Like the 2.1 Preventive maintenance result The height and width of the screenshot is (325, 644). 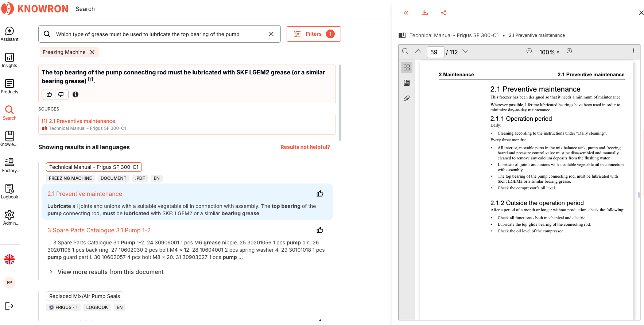(320, 194)
